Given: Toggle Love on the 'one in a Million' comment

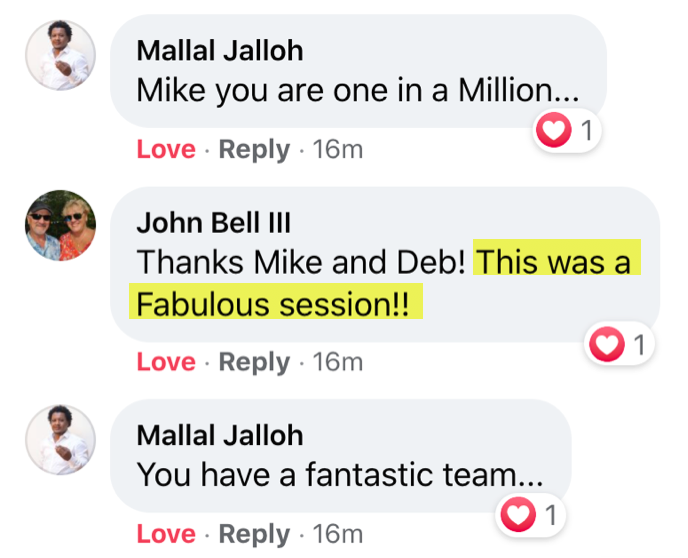Looking at the screenshot, I should [x=166, y=150].
